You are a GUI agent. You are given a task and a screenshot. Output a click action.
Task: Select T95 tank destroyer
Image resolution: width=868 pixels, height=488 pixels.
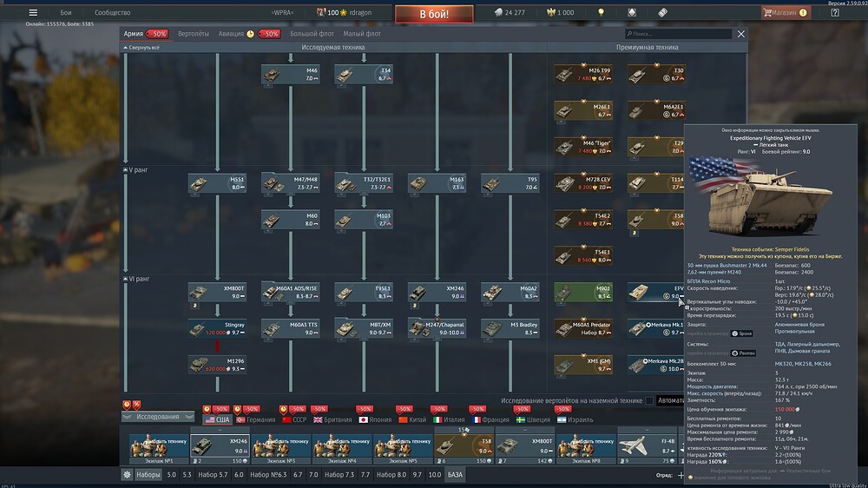point(510,183)
